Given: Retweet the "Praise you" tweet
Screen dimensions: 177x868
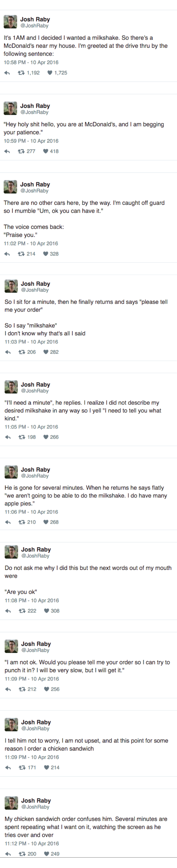Looking at the screenshot, I should coord(21,254).
